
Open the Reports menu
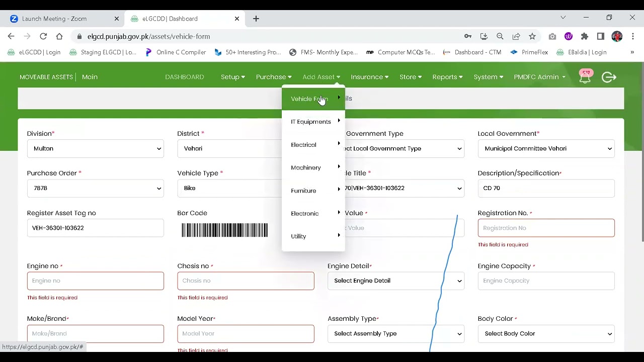[447, 77]
